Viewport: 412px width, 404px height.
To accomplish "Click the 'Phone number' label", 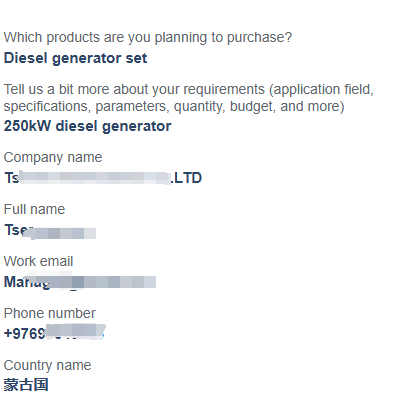I will pyautogui.click(x=50, y=313).
